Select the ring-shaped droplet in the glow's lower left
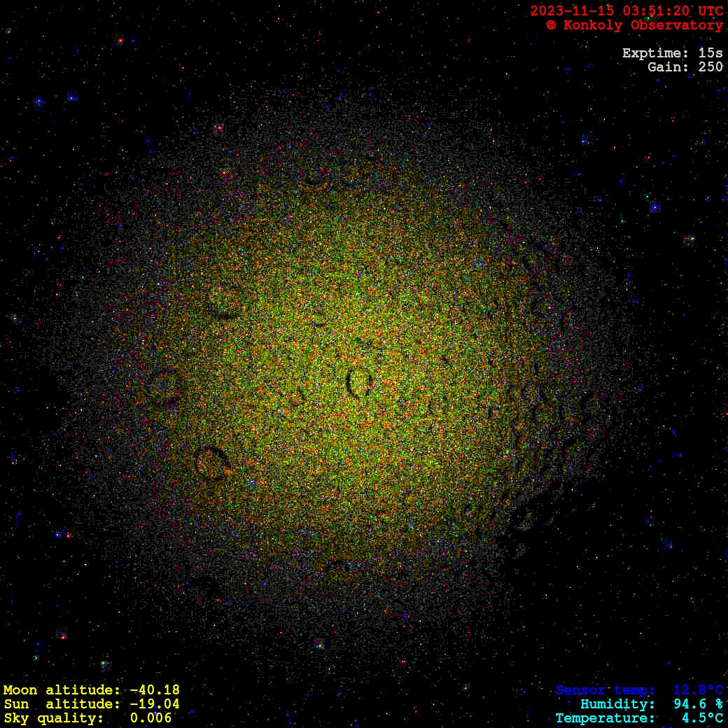The height and width of the screenshot is (728, 728). [212, 462]
